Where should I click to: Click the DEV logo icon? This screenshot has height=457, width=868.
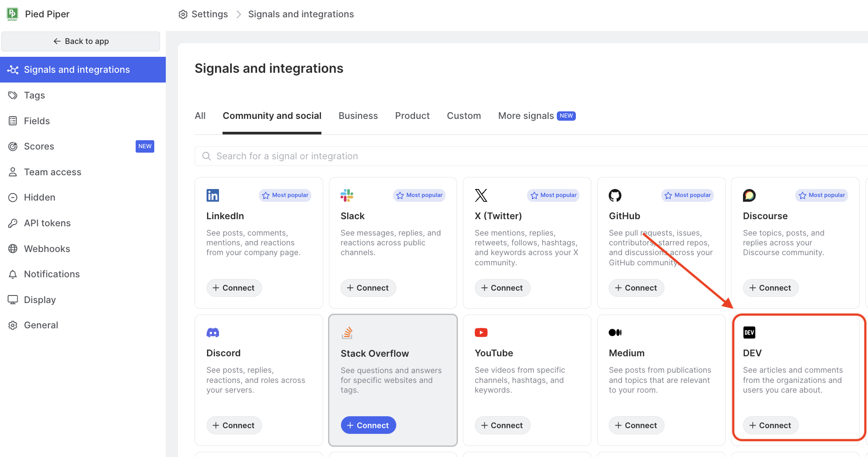coord(749,332)
